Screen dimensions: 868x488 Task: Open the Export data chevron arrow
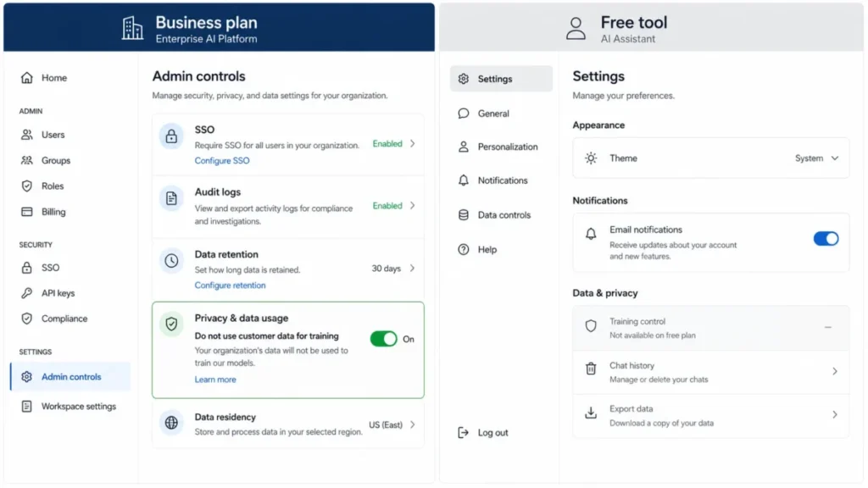835,414
